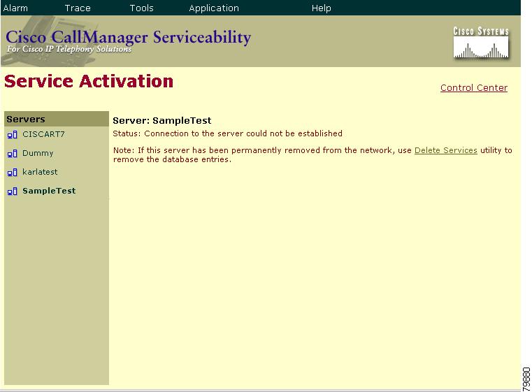Select the SampleTest server name
The width and height of the screenshot is (532, 392).
[x=49, y=191]
